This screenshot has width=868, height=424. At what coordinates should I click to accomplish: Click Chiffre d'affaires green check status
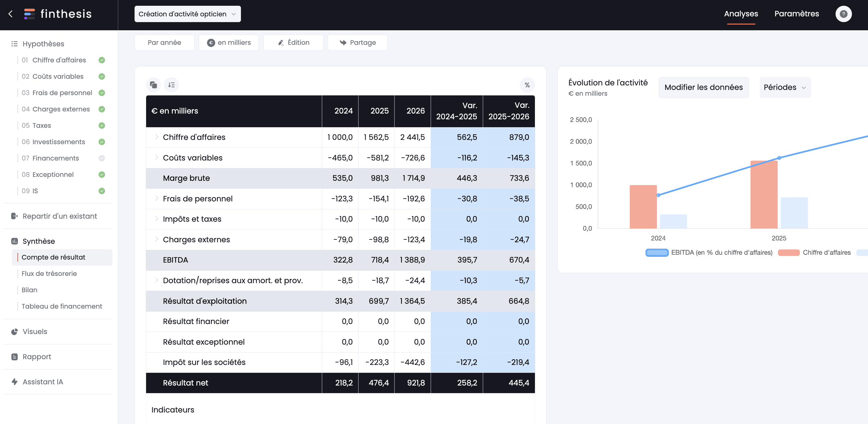102,60
